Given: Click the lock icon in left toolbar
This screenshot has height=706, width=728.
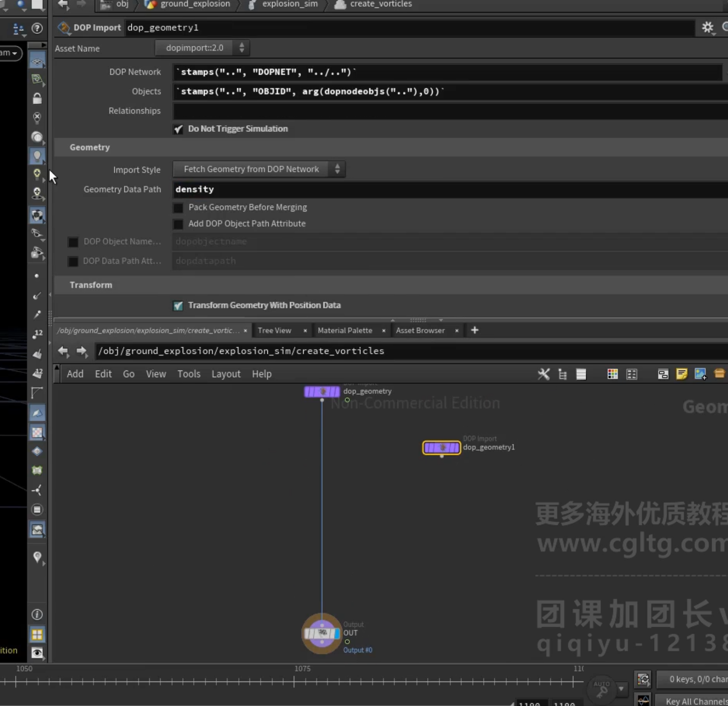Looking at the screenshot, I should [37, 98].
